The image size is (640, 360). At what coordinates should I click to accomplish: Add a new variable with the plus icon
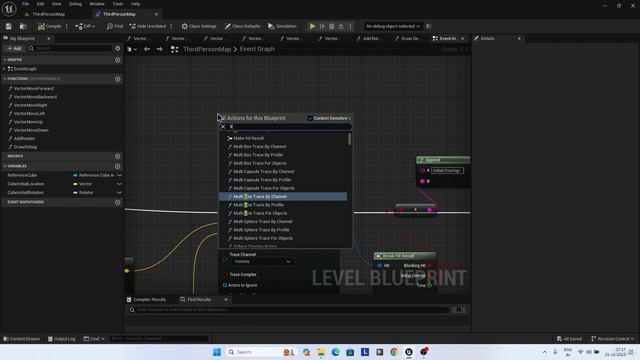(118, 166)
